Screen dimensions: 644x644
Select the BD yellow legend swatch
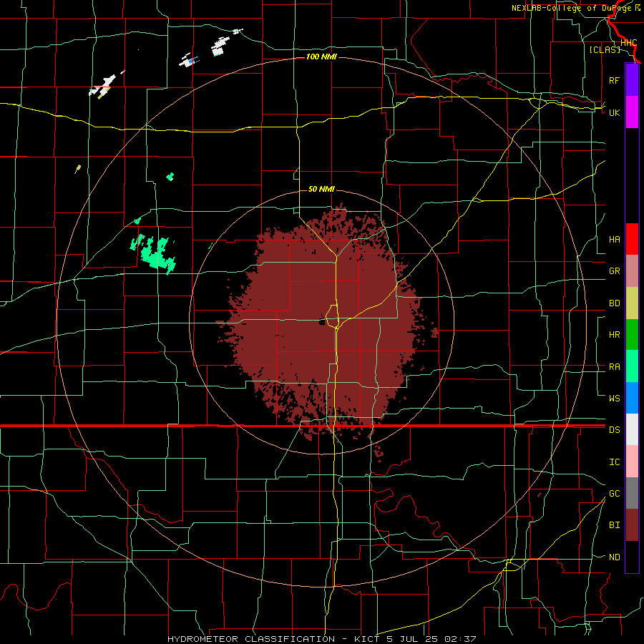pos(632,303)
